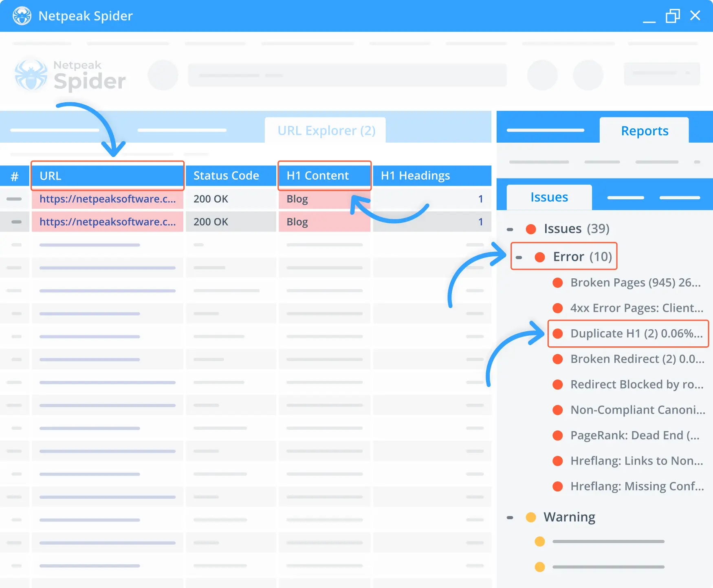Select the Broken Redirect (2) issue

pos(637,359)
